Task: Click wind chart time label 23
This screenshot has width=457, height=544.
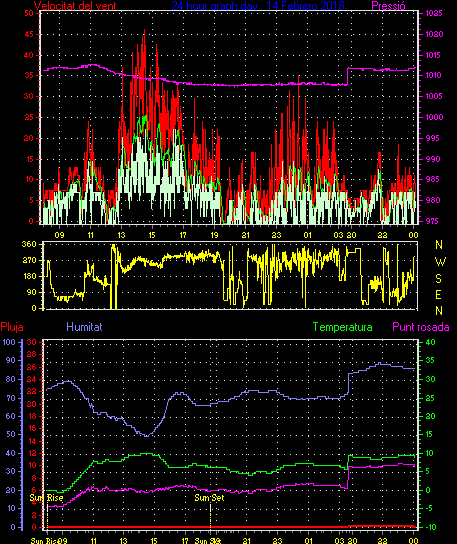Action: pyautogui.click(x=277, y=235)
